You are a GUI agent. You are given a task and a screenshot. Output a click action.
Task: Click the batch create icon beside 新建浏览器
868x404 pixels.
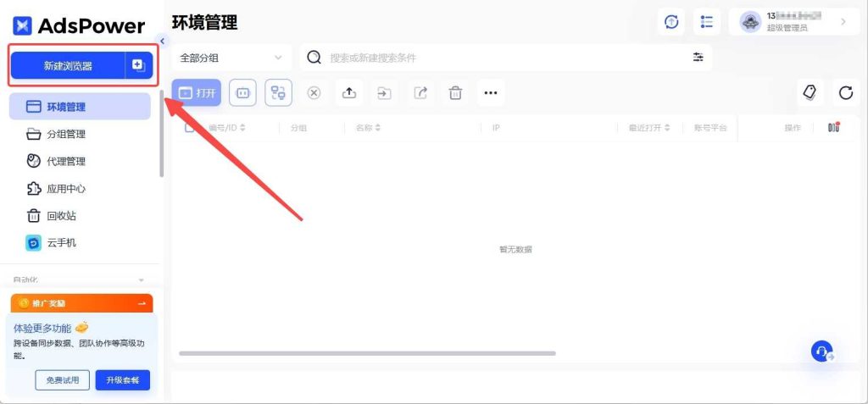[x=139, y=65]
